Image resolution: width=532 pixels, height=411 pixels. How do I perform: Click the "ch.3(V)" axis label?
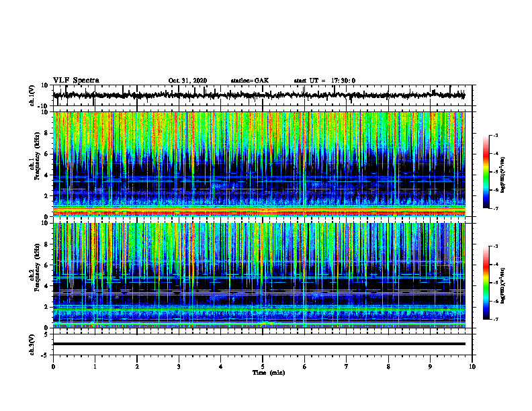pyautogui.click(x=32, y=345)
